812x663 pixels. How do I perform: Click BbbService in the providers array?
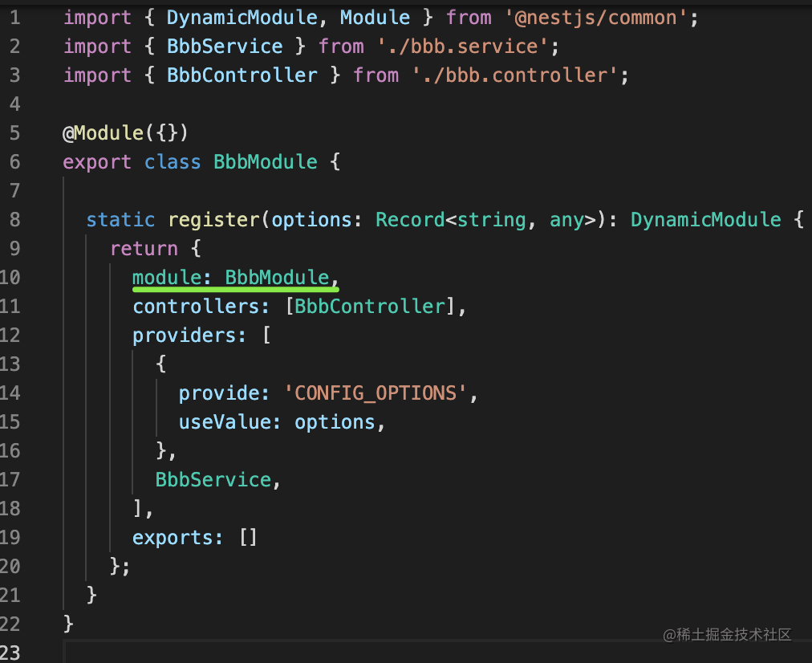click(213, 480)
